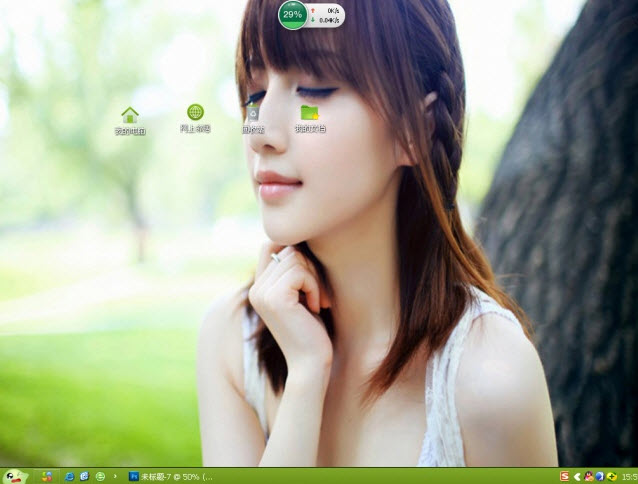
Task: Open the My Documents green folder icon
Action: (310, 119)
